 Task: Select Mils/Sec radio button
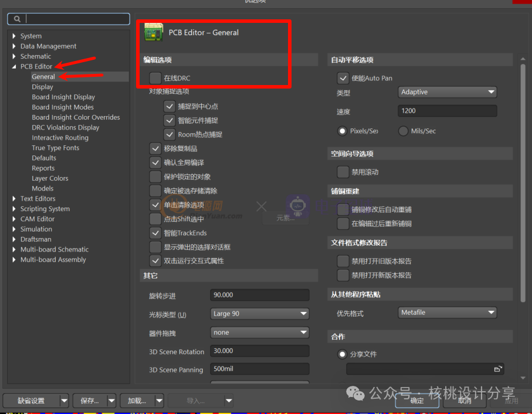pyautogui.click(x=403, y=131)
